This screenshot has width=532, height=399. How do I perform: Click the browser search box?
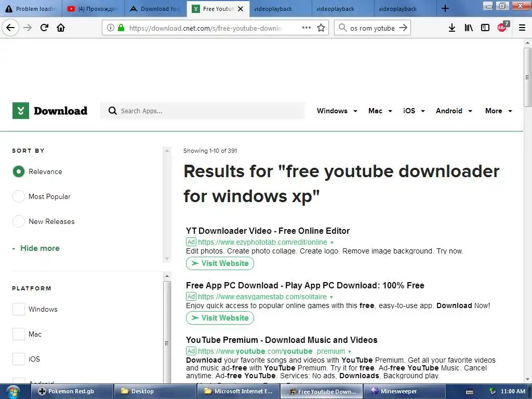(x=373, y=28)
